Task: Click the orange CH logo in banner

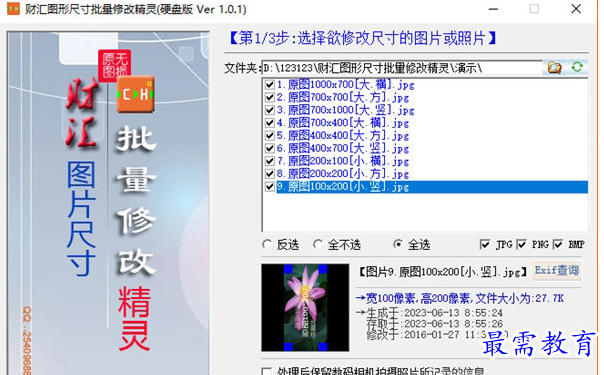Action: coord(135,94)
